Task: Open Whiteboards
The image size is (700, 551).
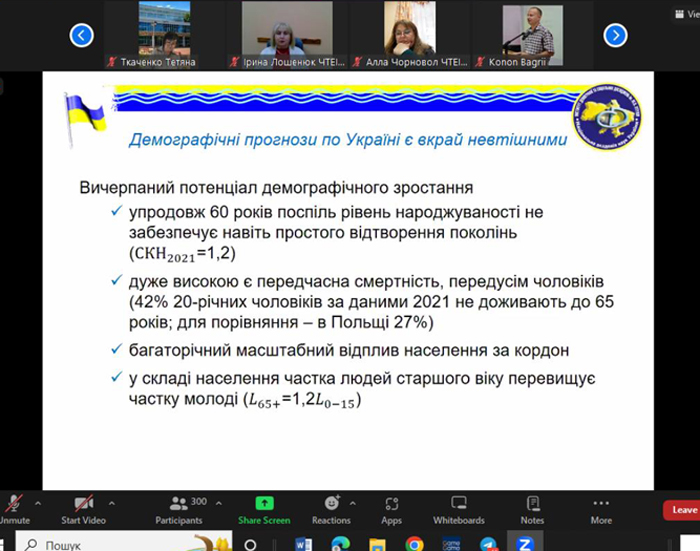Action: (458, 510)
